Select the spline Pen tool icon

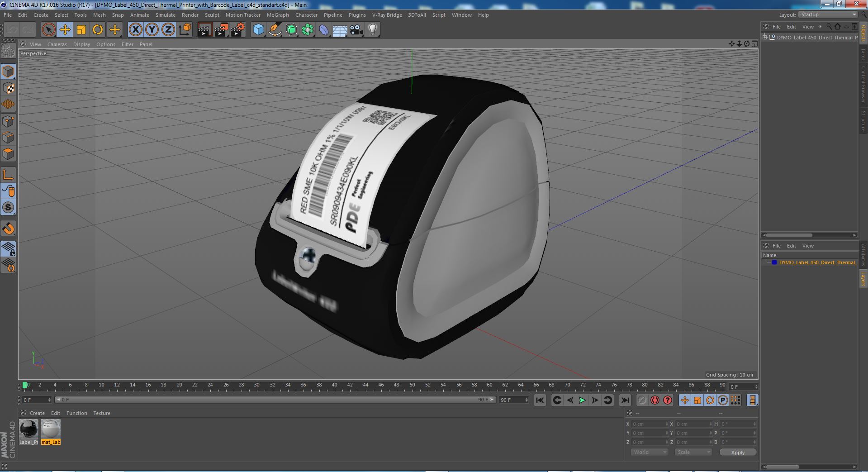click(x=275, y=30)
